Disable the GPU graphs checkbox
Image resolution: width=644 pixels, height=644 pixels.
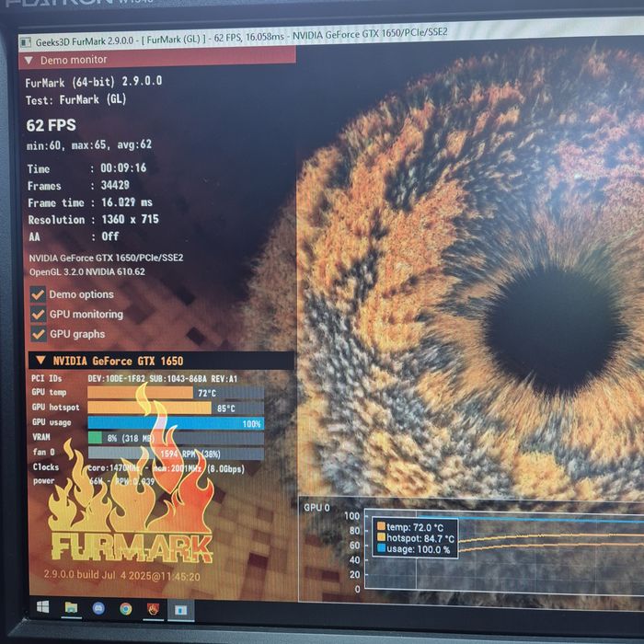tap(39, 334)
